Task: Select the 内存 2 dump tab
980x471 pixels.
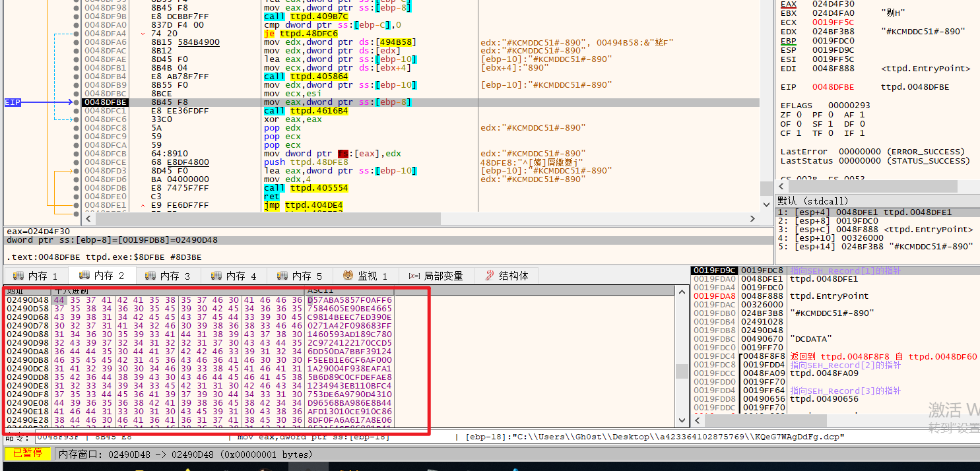Action: point(102,275)
